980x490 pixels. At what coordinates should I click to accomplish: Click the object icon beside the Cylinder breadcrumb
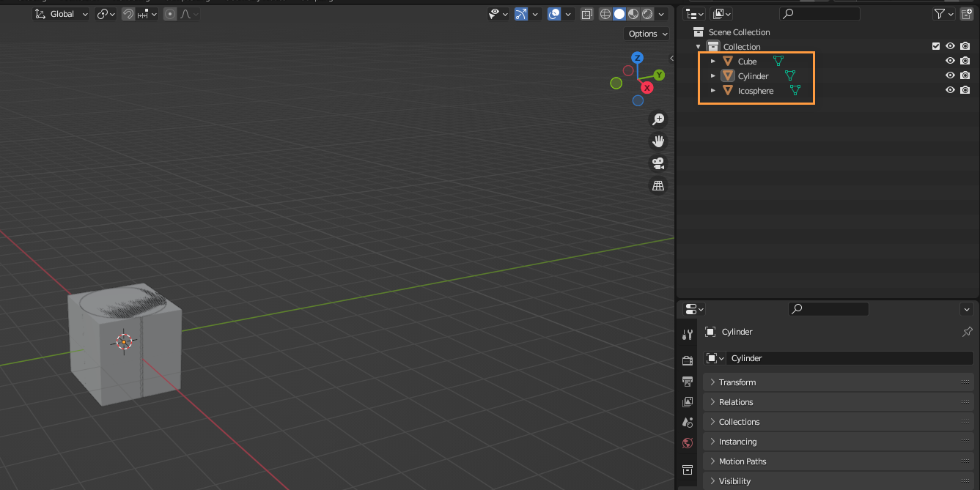(x=710, y=332)
